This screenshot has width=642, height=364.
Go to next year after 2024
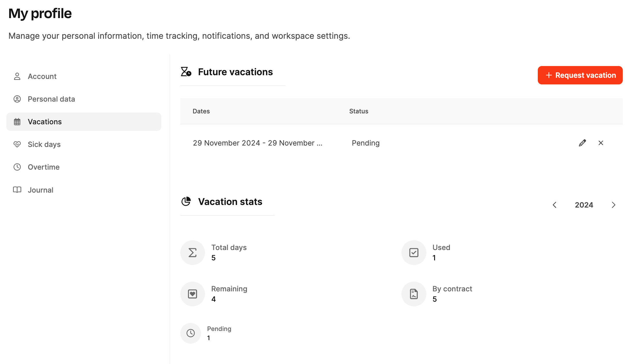tap(613, 205)
